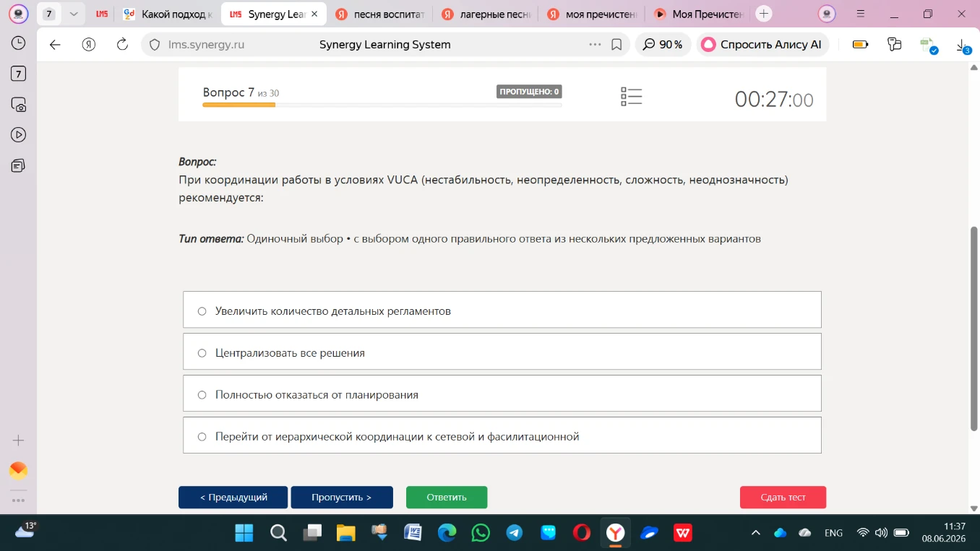Open the weather widget showing 13°
The width and height of the screenshot is (980, 551).
25,531
